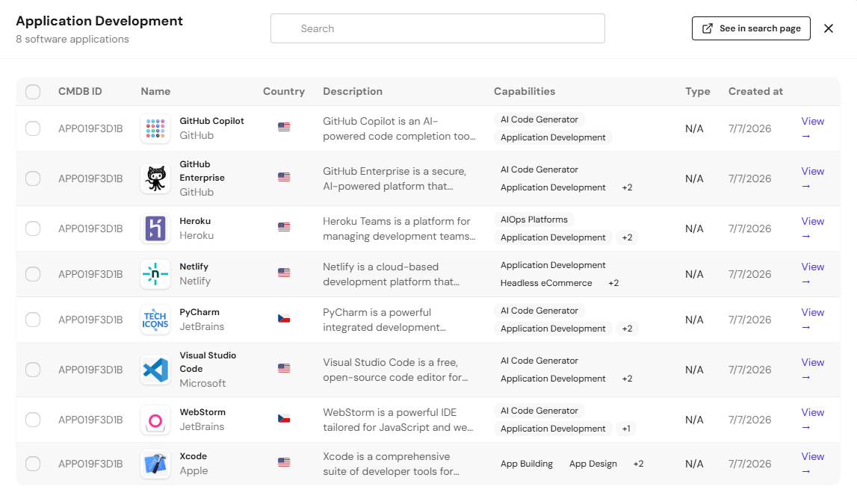Click the Czech flag in PyCharm row
The width and height of the screenshot is (857, 504).
(x=284, y=318)
